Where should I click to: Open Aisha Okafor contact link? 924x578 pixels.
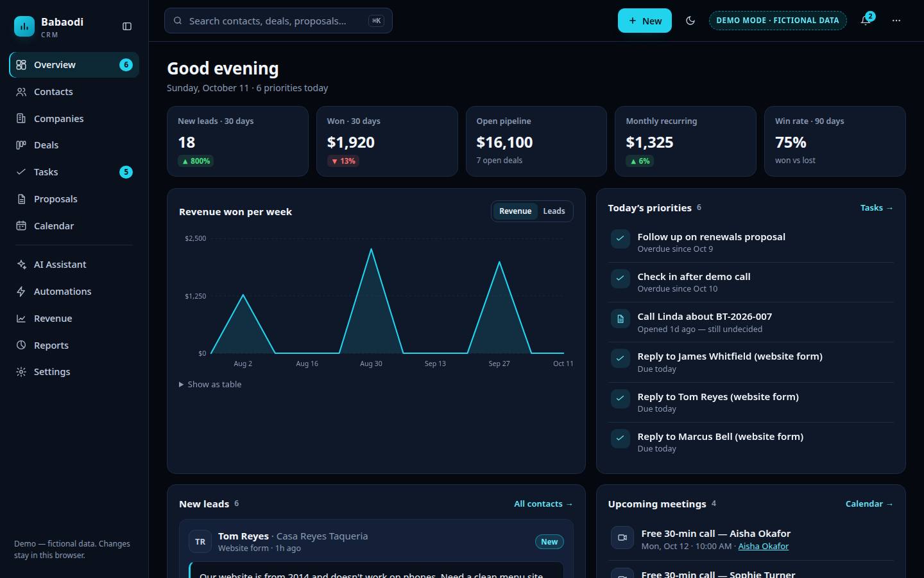(763, 547)
